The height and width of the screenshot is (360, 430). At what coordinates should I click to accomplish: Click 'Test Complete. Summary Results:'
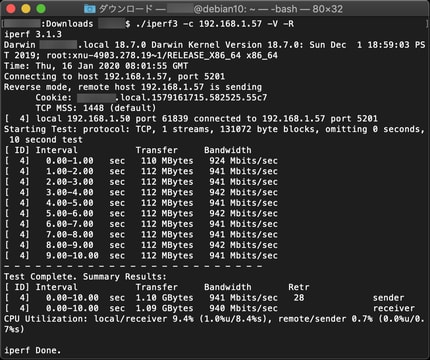[85, 277]
